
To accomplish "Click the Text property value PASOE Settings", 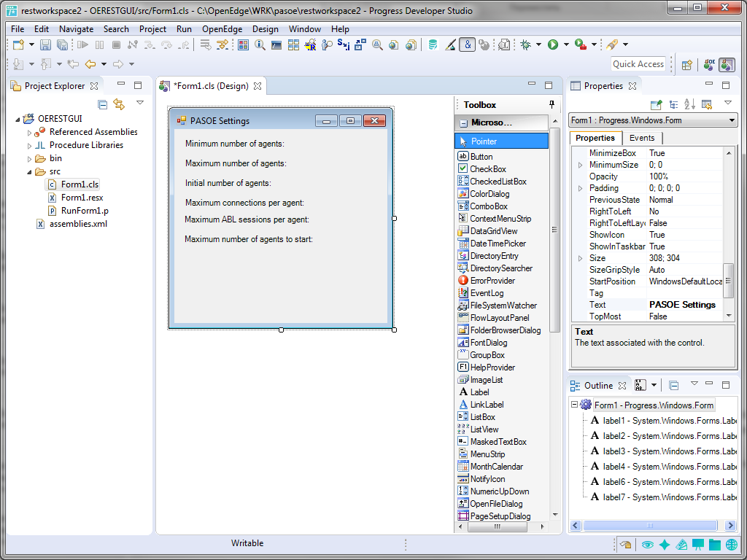I will 682,305.
